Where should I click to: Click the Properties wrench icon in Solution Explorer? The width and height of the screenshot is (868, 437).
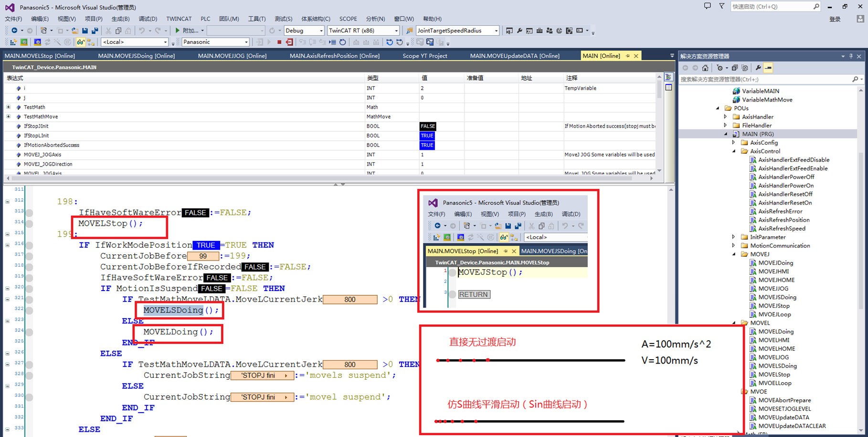758,68
